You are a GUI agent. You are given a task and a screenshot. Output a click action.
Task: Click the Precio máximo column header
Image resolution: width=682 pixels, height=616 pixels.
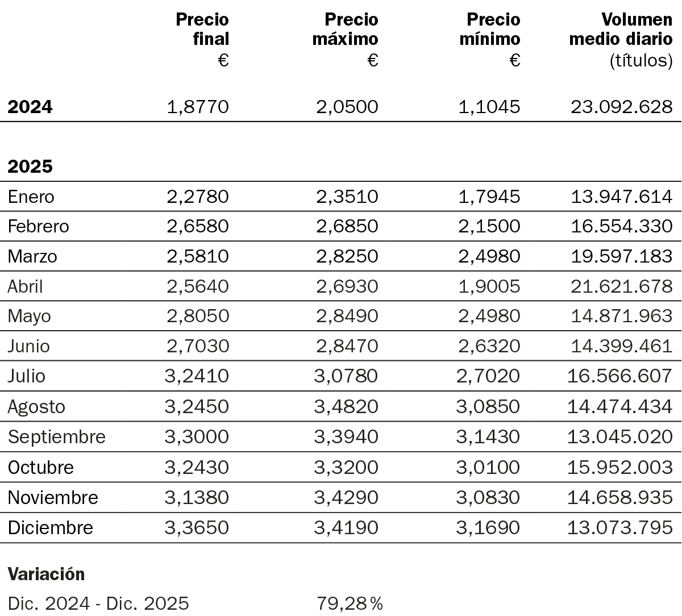pos(345,30)
